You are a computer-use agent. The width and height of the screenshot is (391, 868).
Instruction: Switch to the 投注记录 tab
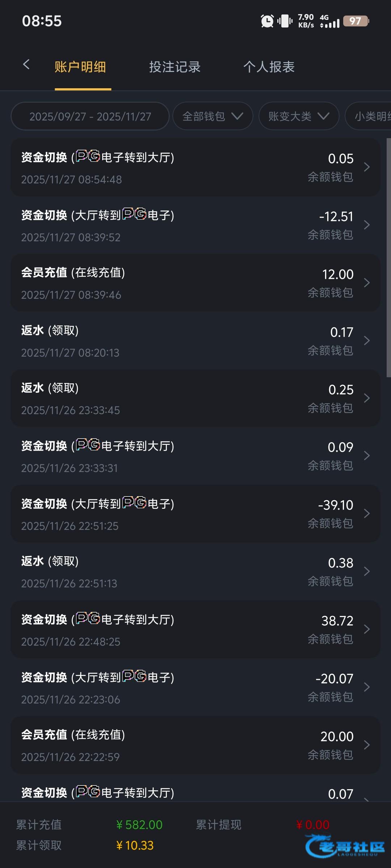click(175, 67)
